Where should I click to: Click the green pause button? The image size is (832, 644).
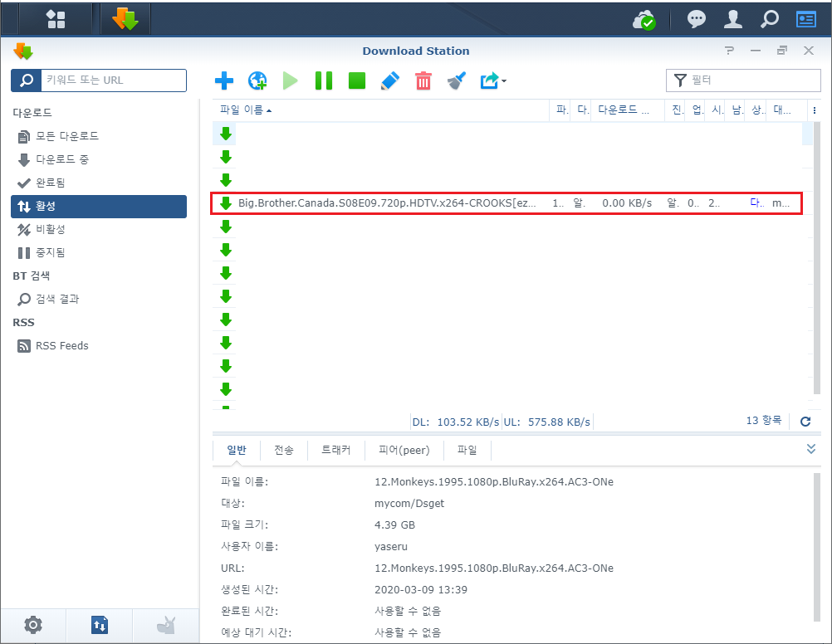tap(324, 80)
